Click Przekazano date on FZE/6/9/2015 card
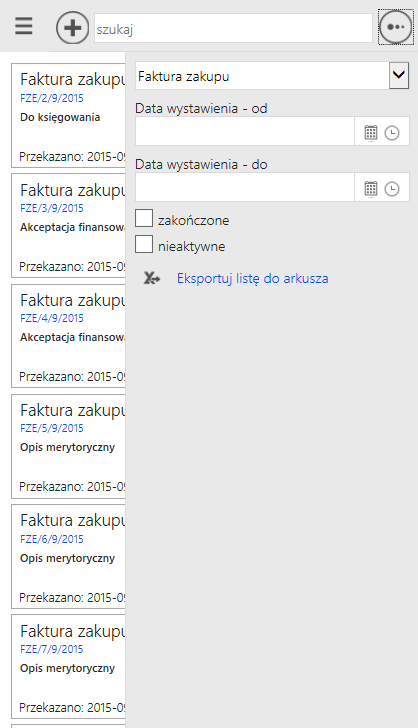Image resolution: width=418 pixels, height=728 pixels. pyautogui.click(x=72, y=598)
